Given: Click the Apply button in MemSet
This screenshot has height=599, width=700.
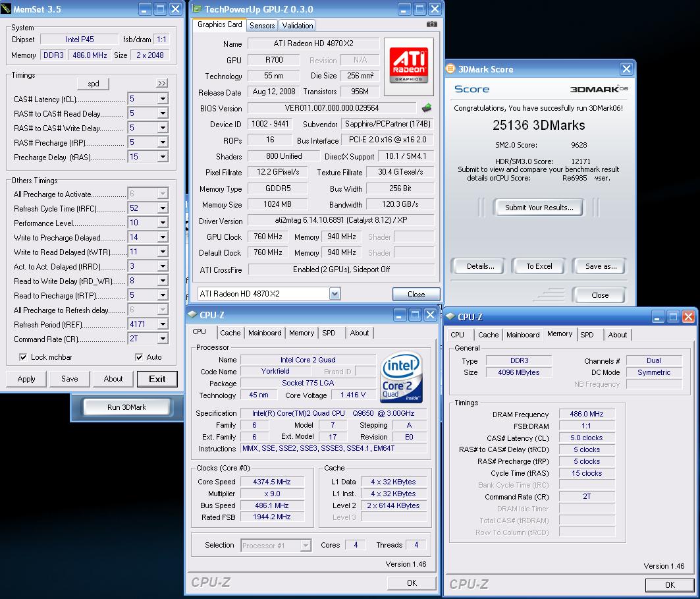Looking at the screenshot, I should tap(26, 379).
